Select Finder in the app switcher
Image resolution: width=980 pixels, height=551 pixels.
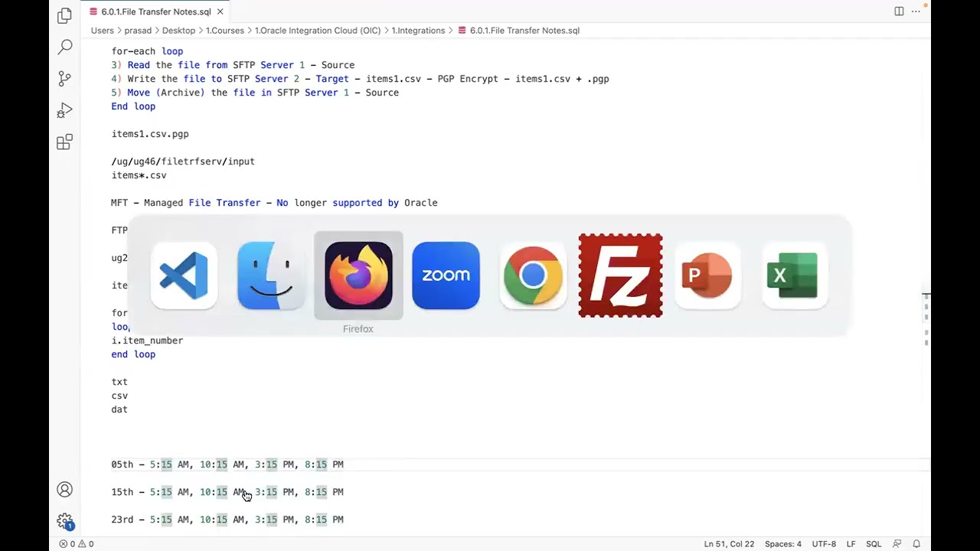[271, 275]
